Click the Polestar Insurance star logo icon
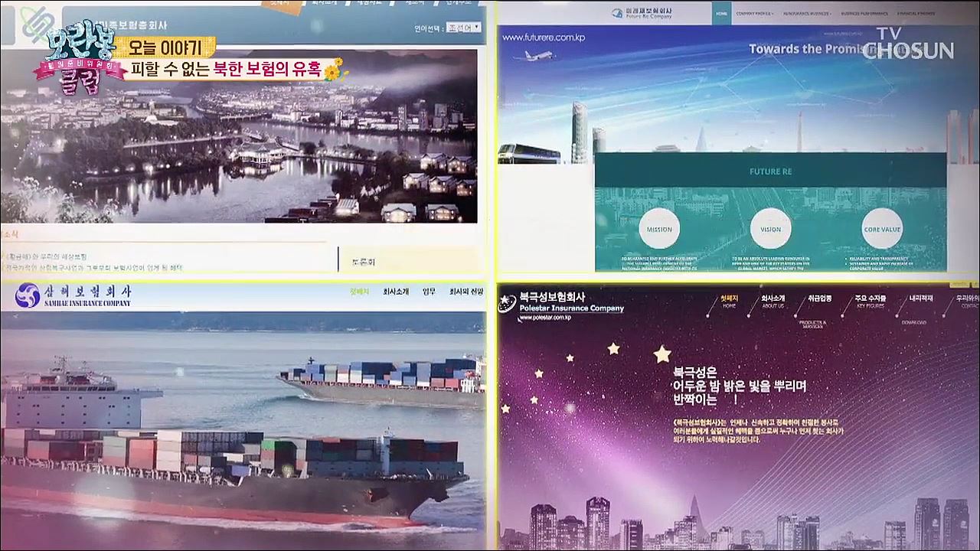Viewport: 980px width, 551px height. [506, 303]
